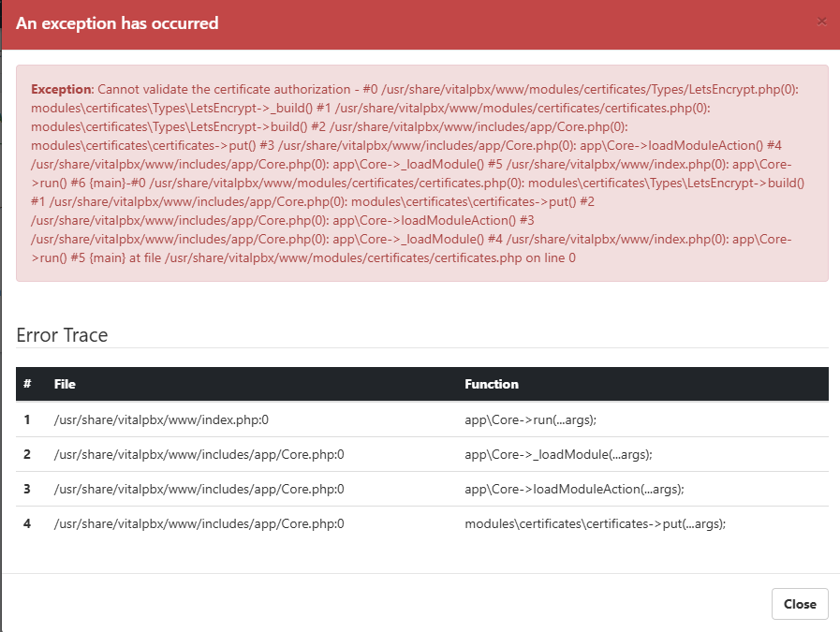Image resolution: width=840 pixels, height=632 pixels.
Task: Click the 'Function' column header
Action: (x=492, y=384)
